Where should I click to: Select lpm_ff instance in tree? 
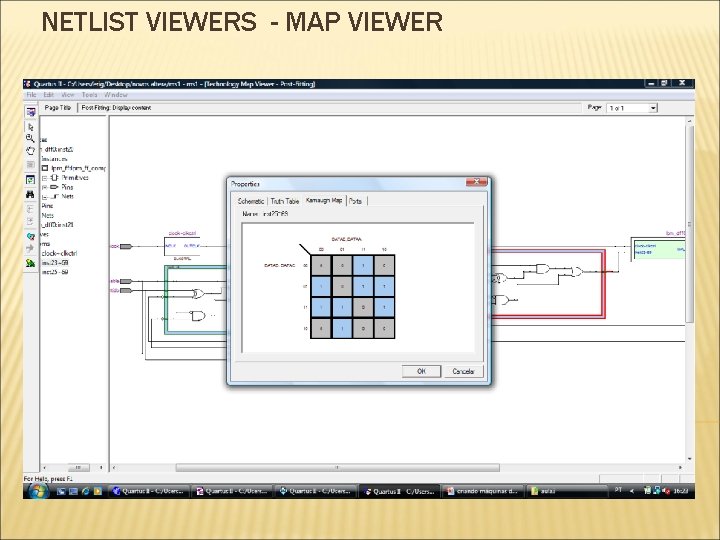(x=74, y=168)
